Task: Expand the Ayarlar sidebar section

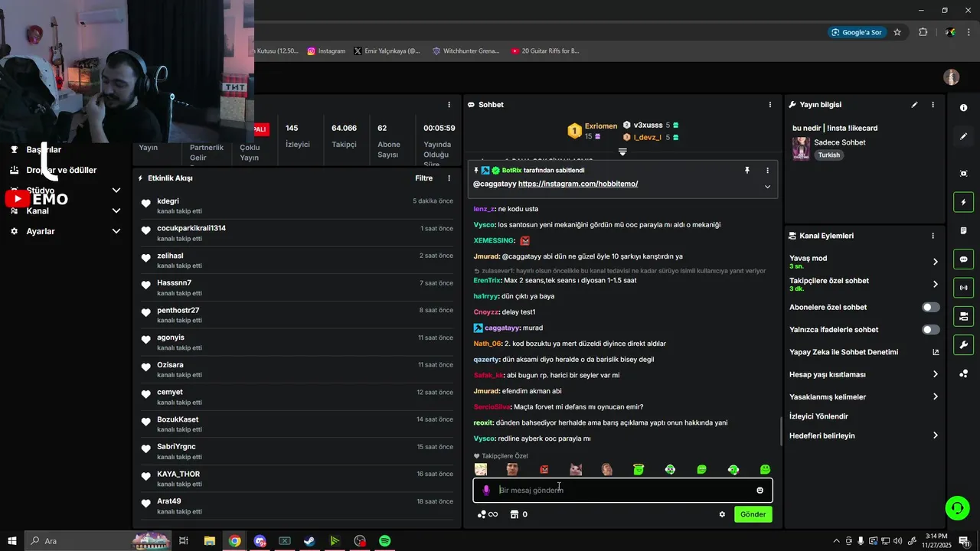Action: tap(116, 231)
